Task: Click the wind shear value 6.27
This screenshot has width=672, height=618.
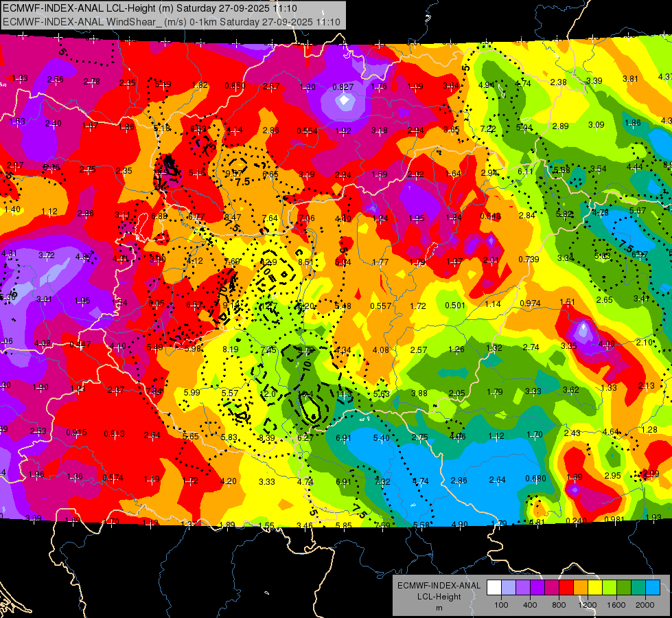Action: 305,437
